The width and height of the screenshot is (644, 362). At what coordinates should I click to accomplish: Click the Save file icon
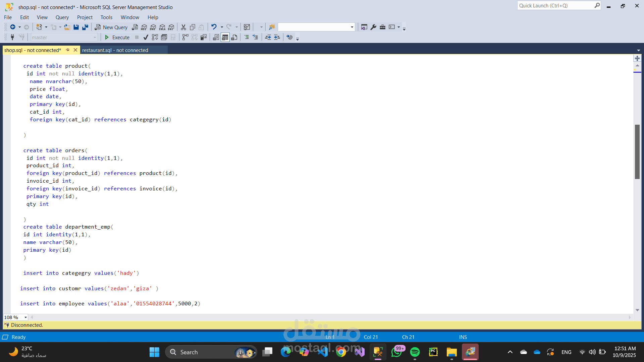click(x=76, y=27)
